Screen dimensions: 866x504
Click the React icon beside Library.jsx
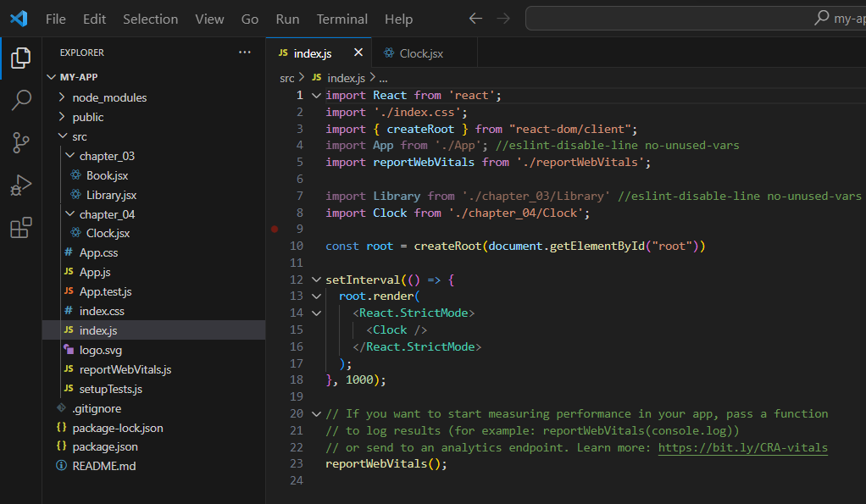75,194
